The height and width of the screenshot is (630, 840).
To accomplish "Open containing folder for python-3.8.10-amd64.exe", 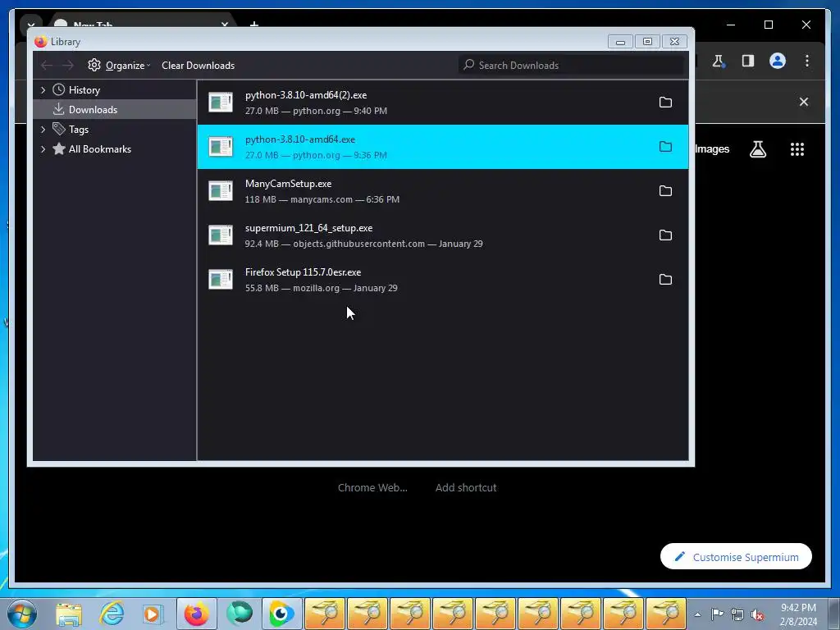I will 665,147.
